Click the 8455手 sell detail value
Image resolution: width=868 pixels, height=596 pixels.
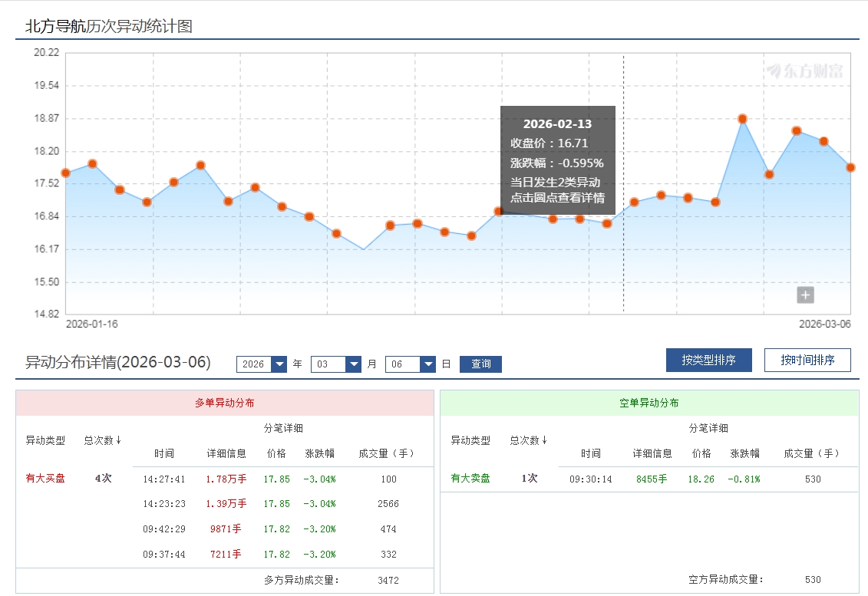click(x=652, y=479)
